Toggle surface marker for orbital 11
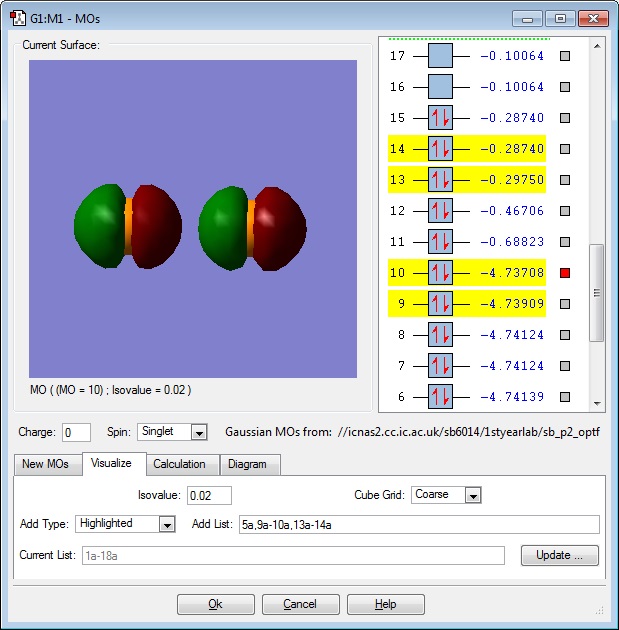This screenshot has width=619, height=630. point(565,242)
